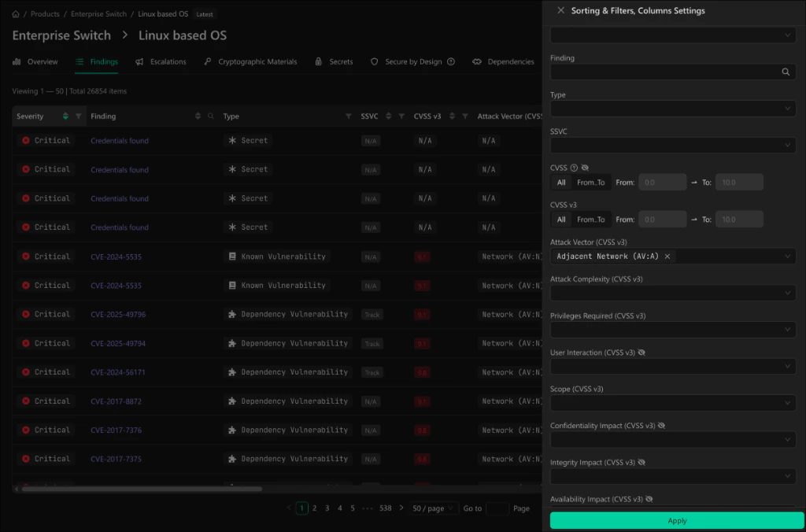The height and width of the screenshot is (532, 806).
Task: Select From..To option for CVSS range
Action: point(590,183)
